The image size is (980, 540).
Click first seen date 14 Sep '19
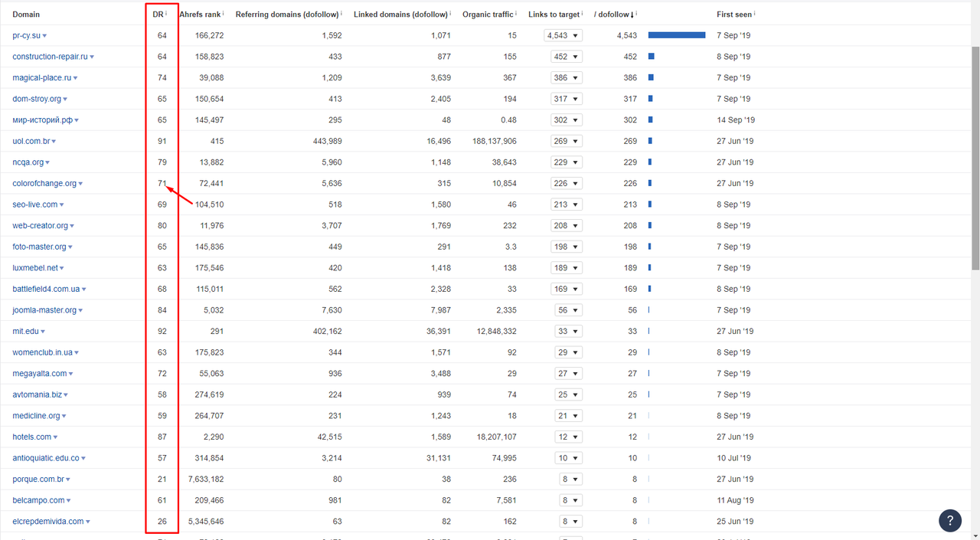(x=736, y=120)
